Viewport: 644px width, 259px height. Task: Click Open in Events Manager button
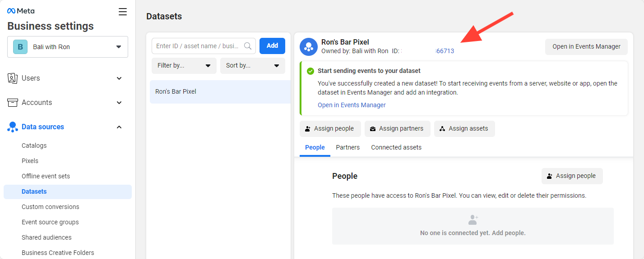(x=586, y=46)
